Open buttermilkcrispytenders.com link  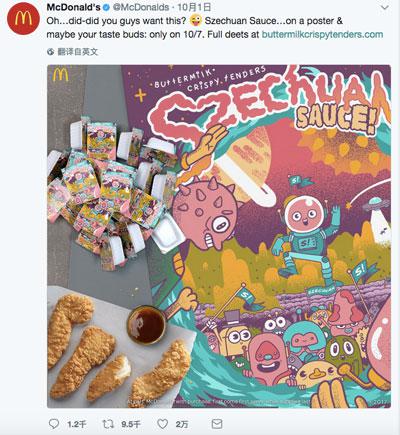click(x=322, y=34)
